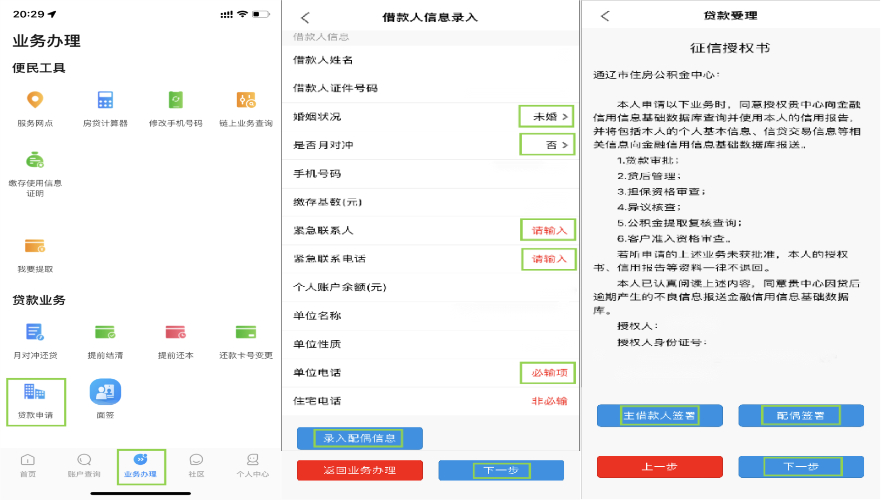Switch to the 个人中心 bottom tab
This screenshot has height=500, width=881.
252,466
